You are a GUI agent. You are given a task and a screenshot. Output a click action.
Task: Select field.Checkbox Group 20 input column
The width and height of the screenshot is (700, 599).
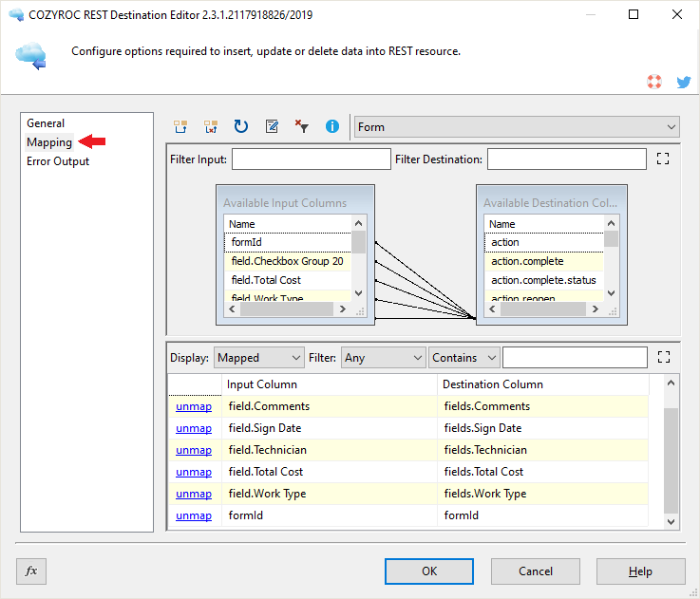(288, 262)
